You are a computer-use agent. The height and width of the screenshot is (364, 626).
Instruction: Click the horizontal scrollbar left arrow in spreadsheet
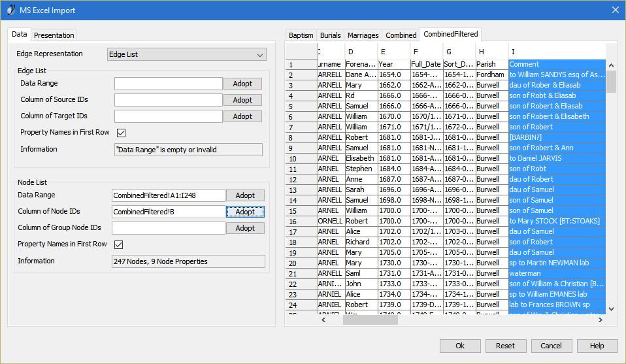coord(323,320)
